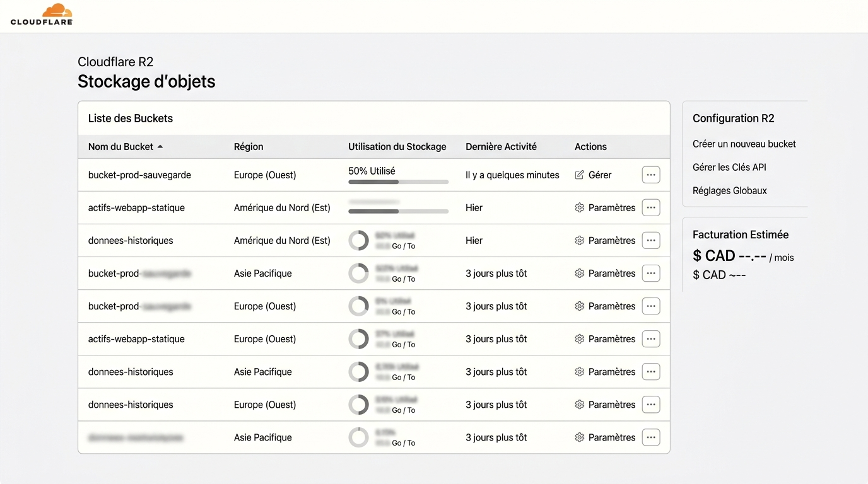Viewport: 868px width, 484px height.
Task: Click 'Asie Pacifique' in last blurred-name row
Action: pyautogui.click(x=263, y=437)
